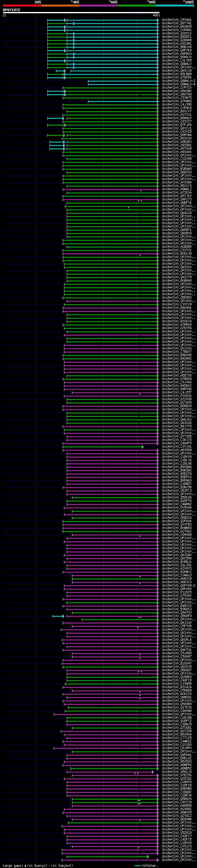The width and height of the screenshot is (197, 868).
Task: Select hit label UniRef100_Q641Z8
Action: coord(177,213)
